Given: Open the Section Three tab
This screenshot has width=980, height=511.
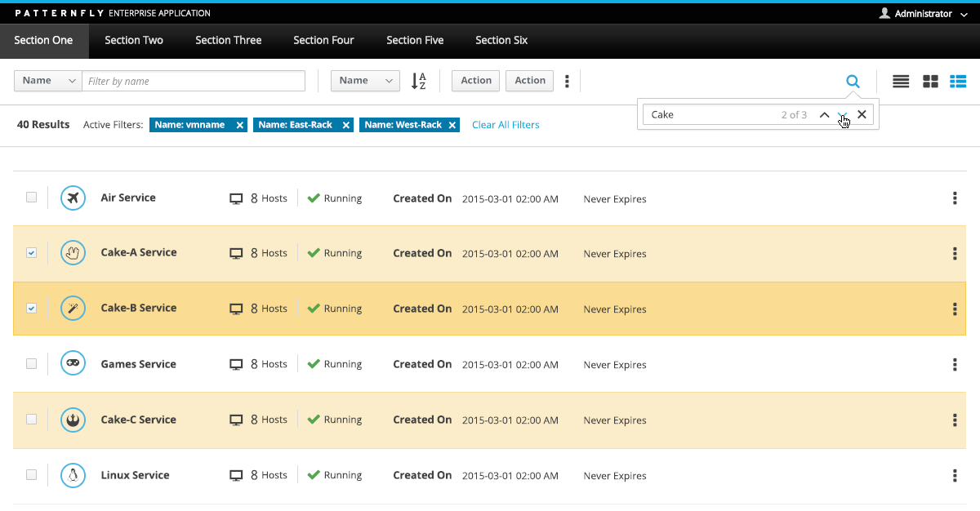Looking at the screenshot, I should (x=229, y=40).
